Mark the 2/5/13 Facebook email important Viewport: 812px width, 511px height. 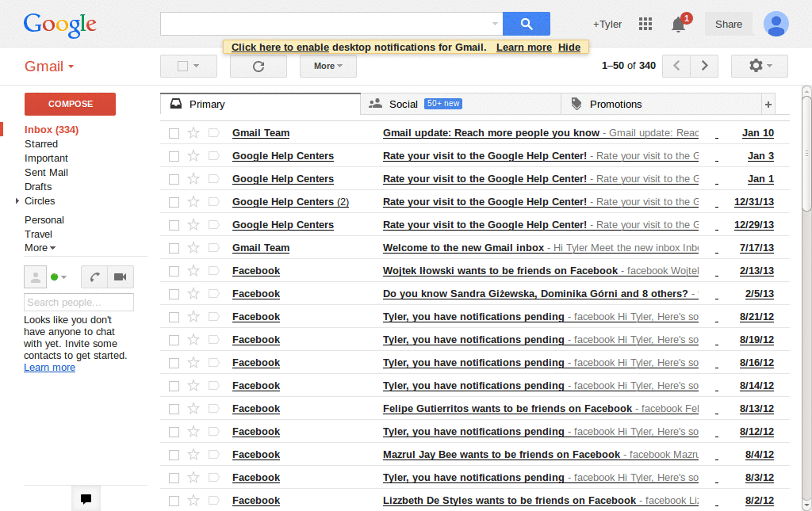coord(213,294)
